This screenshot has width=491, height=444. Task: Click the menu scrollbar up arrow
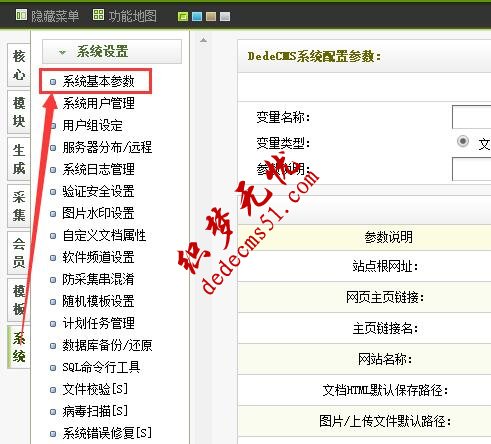(203, 40)
